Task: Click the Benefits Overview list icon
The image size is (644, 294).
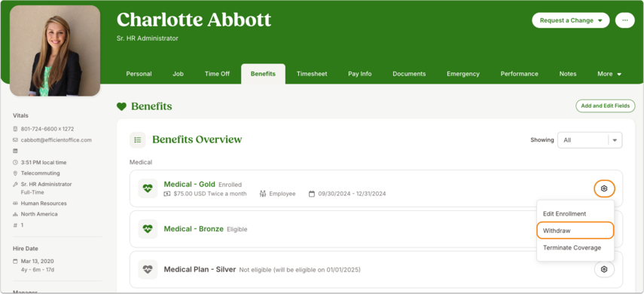Action: tap(138, 139)
